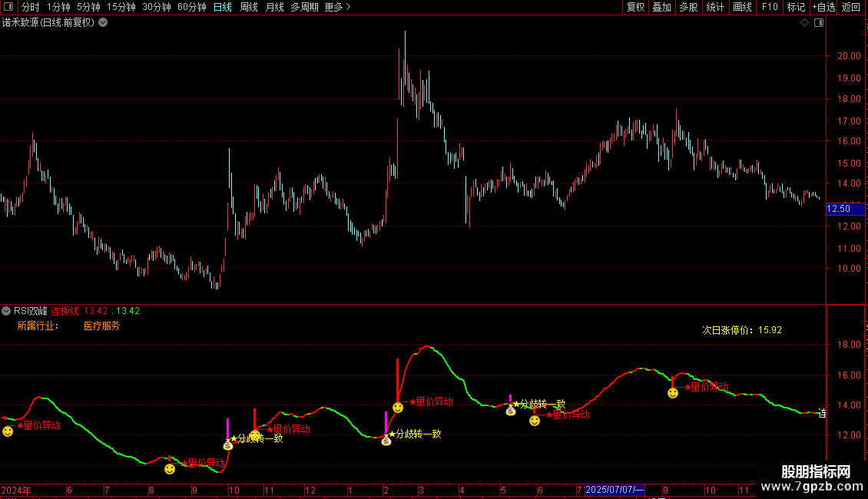Image resolution: width=868 pixels, height=499 pixels.
Task: Click the 叠加 overlay button
Action: coord(661,7)
